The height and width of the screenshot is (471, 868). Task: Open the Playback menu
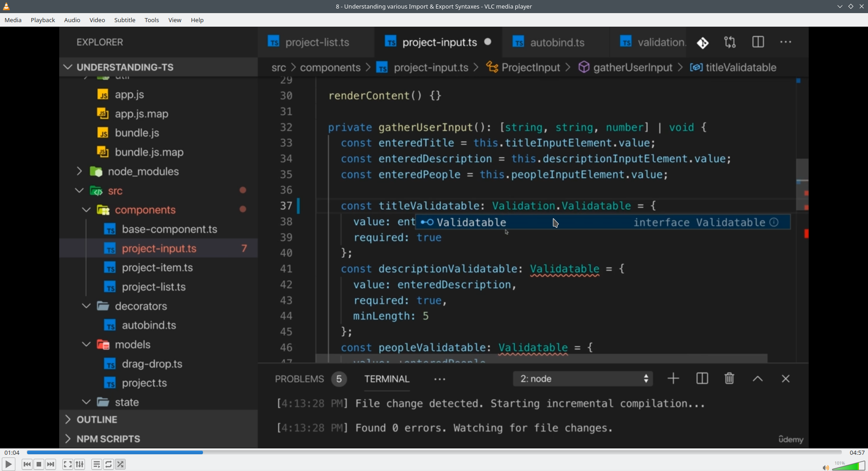click(43, 20)
